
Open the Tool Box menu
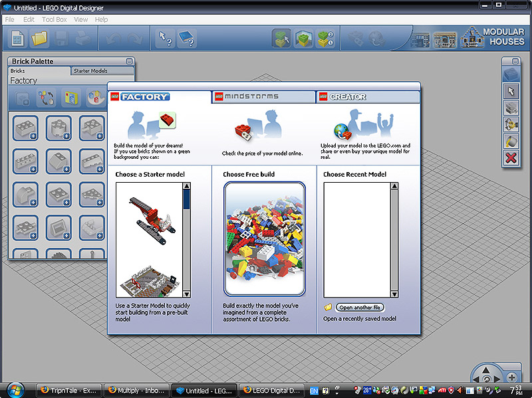click(55, 20)
